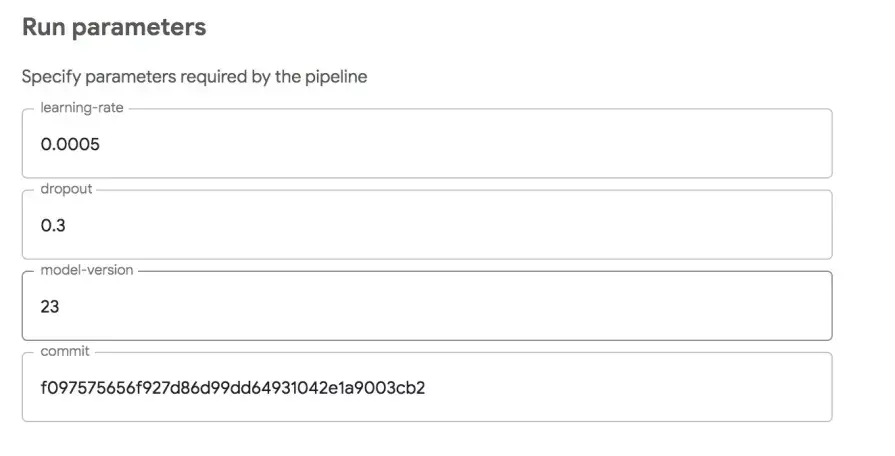Image resolution: width=895 pixels, height=456 pixels.
Task: Place cursor on the 0.3 value
Action: [53, 226]
